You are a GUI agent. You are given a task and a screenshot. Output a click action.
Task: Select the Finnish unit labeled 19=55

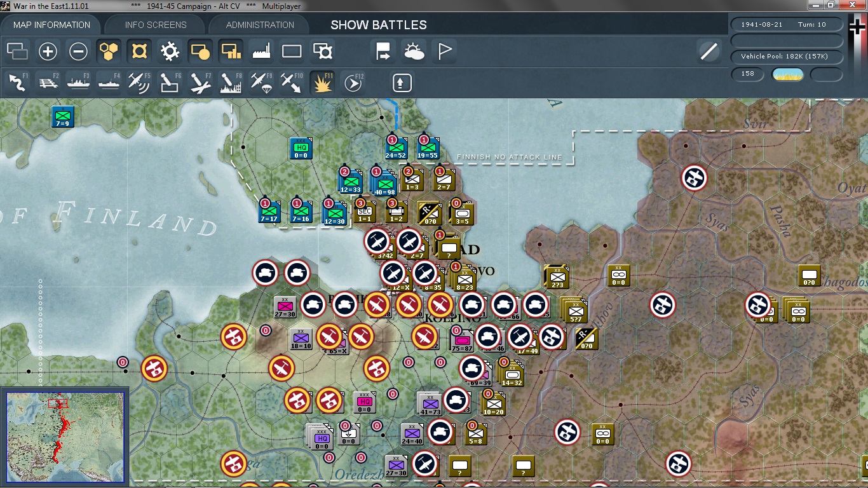(x=428, y=149)
